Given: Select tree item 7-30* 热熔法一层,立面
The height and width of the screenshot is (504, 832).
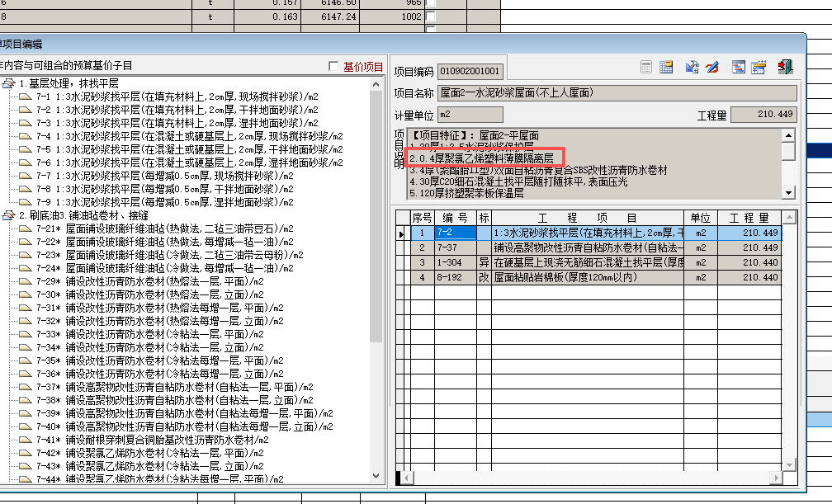Looking at the screenshot, I should click(149, 294).
